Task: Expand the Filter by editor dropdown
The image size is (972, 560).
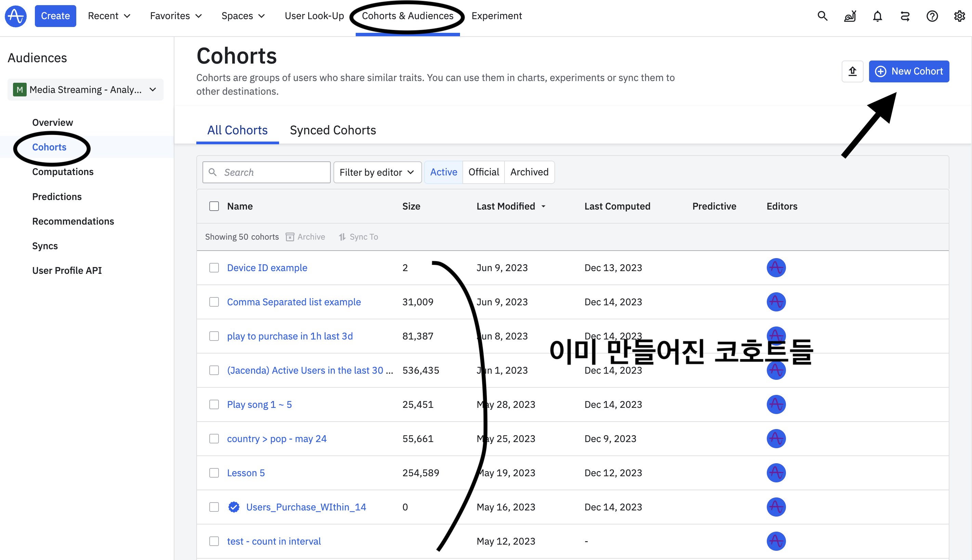Action: pyautogui.click(x=377, y=172)
